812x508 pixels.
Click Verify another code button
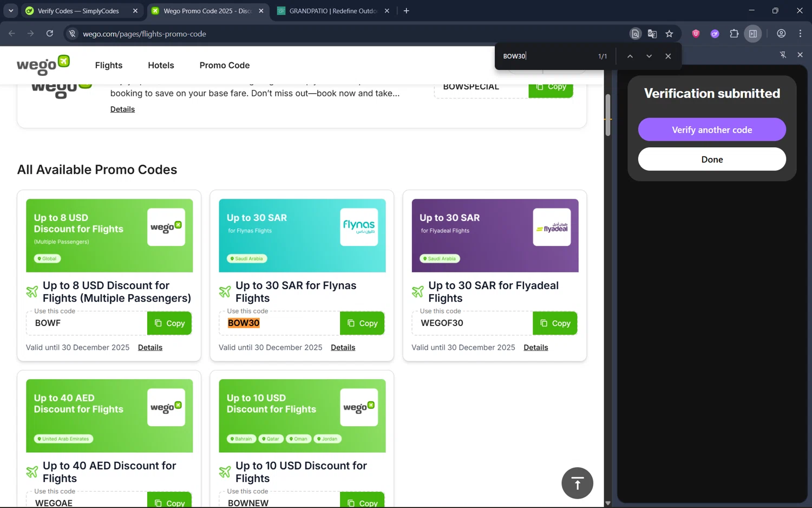point(712,130)
